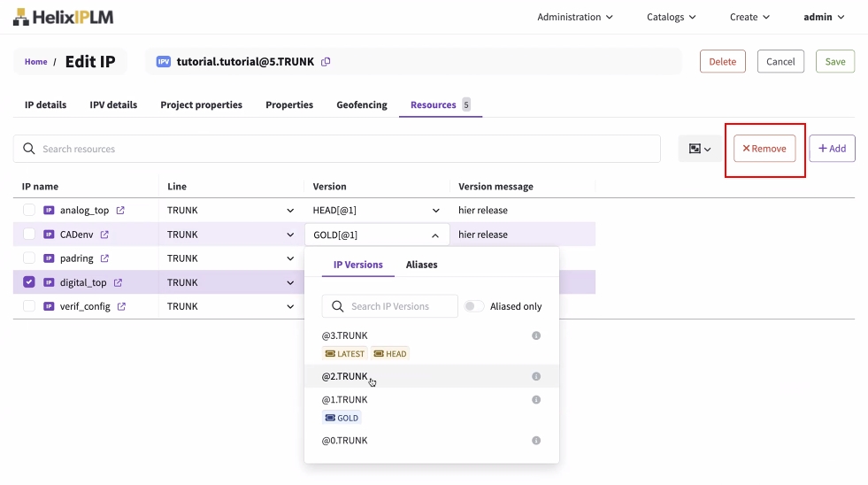Open digital_top external link icon
Screen dimensions: 868x485
(118, 283)
